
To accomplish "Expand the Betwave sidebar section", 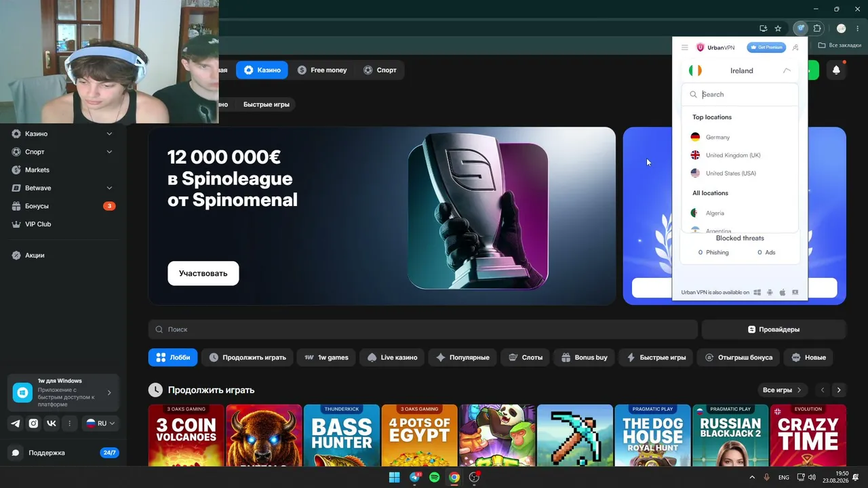I will (x=109, y=188).
